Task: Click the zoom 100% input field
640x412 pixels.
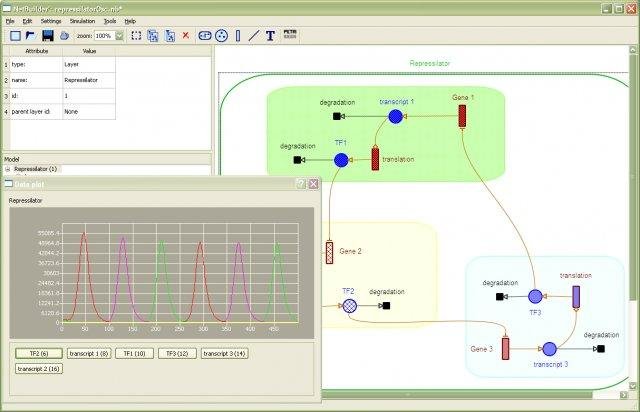Action: [x=104, y=36]
